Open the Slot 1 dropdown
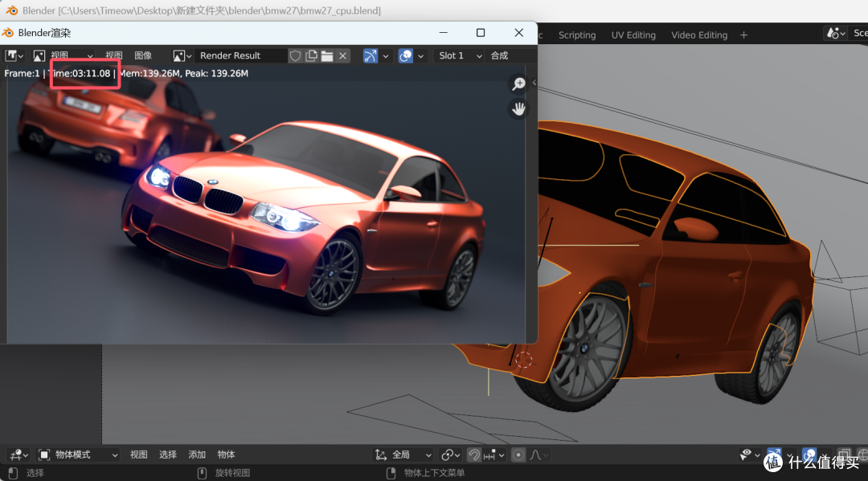Image resolution: width=868 pixels, height=481 pixels. 460,56
